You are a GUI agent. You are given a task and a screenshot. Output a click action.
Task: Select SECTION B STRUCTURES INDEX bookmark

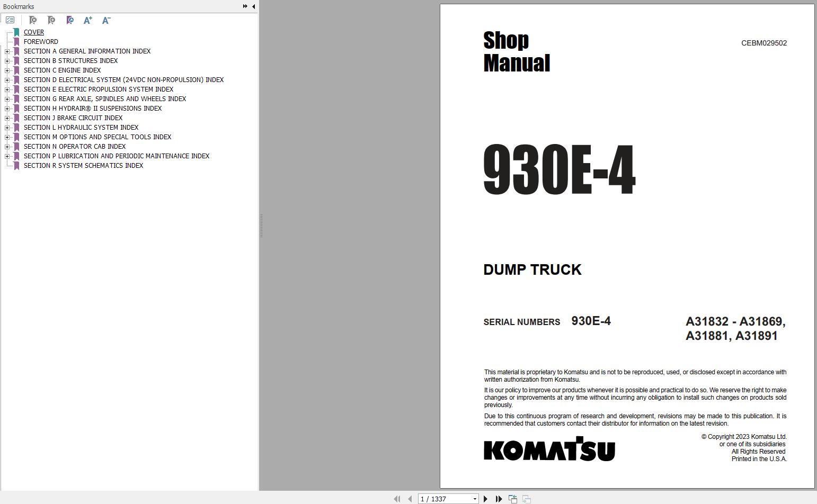(70, 61)
